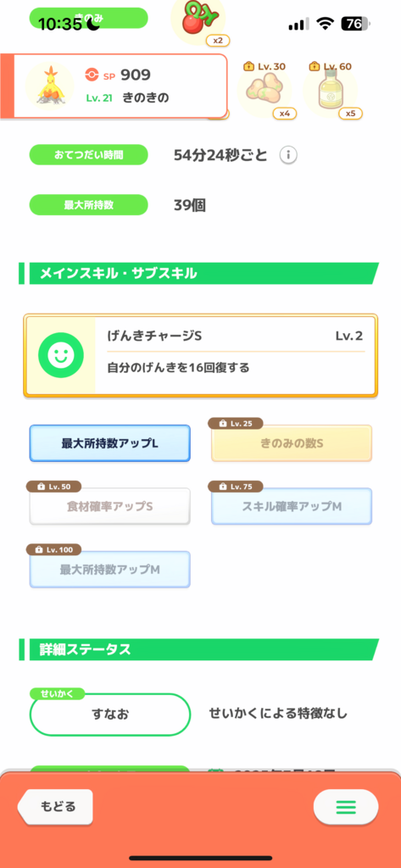
Task: Select the locked 食材確率アップS sub skill
Action: coord(109,506)
